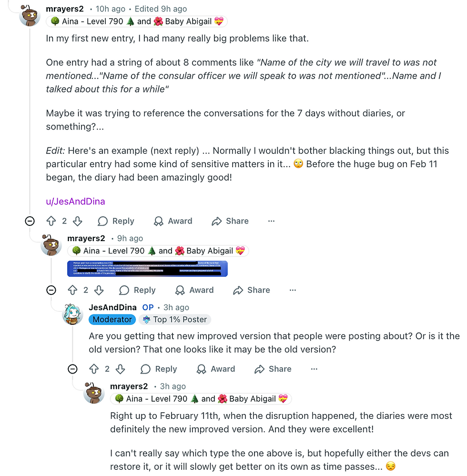The image size is (467, 476).
Task: Collapse JesAndDina's comment thread
Action: (72, 369)
